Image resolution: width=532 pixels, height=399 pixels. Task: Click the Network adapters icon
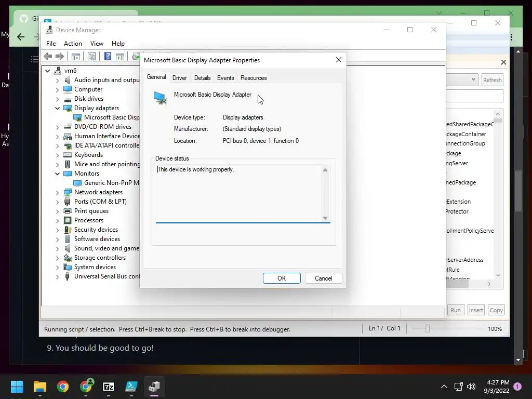pos(68,192)
